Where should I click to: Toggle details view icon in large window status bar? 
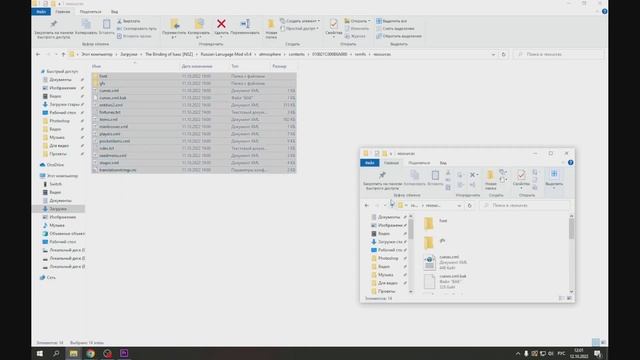(596, 342)
